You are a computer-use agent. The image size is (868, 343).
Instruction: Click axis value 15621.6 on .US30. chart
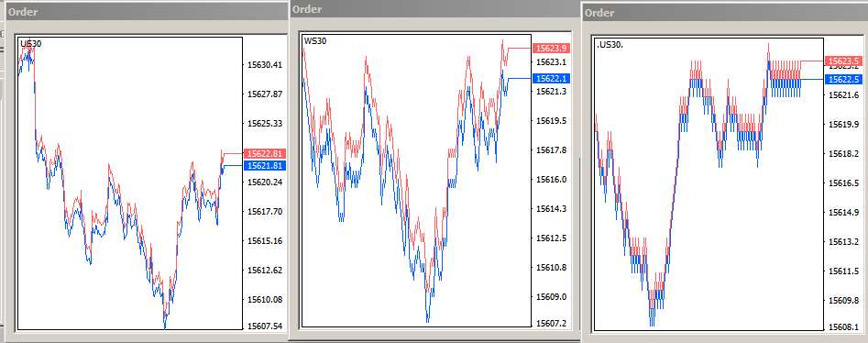[843, 95]
